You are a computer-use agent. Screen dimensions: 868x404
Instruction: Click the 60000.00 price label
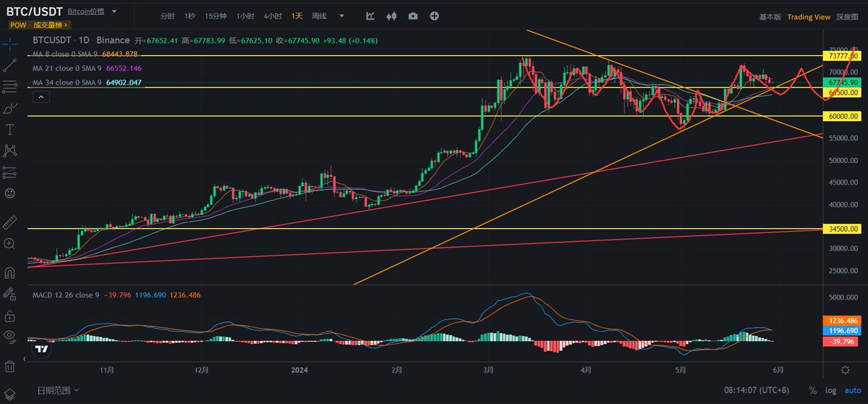(843, 116)
